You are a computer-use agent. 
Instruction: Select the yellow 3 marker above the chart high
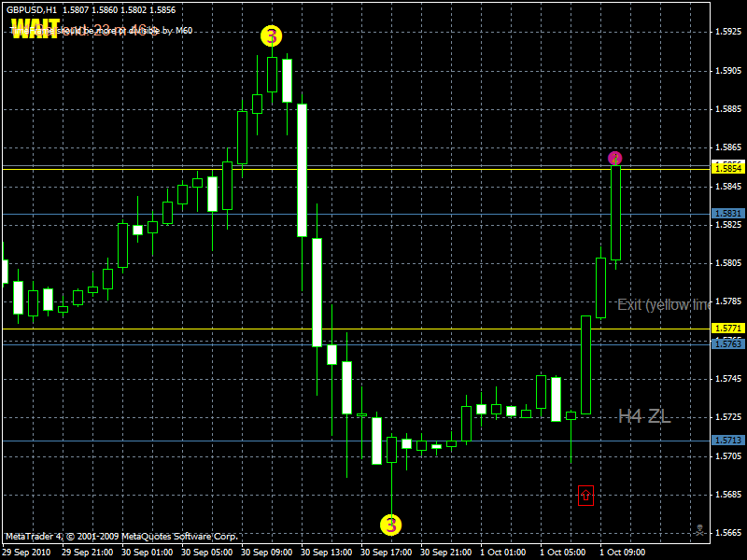272,35
